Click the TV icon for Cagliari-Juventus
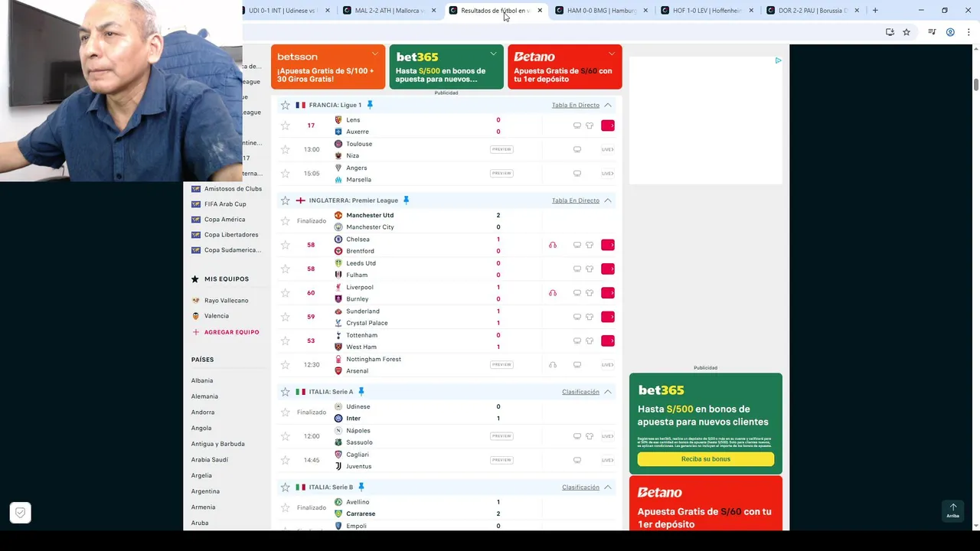The height and width of the screenshot is (551, 980). point(577,460)
